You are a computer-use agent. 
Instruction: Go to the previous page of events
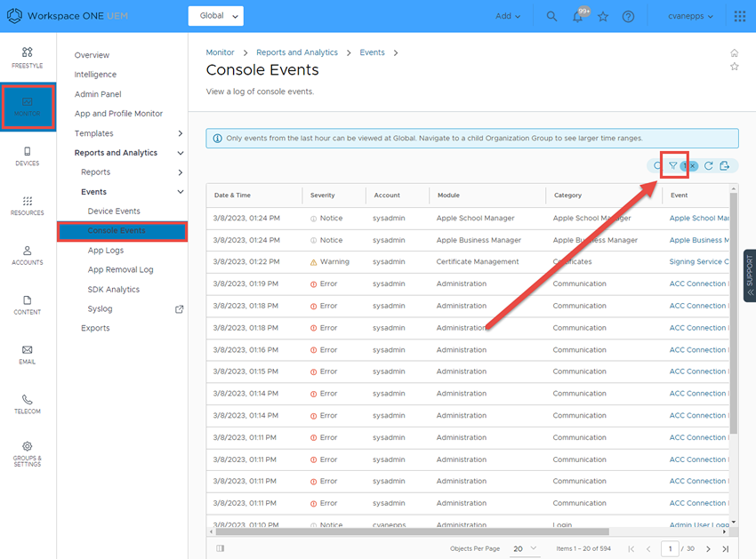(x=648, y=549)
